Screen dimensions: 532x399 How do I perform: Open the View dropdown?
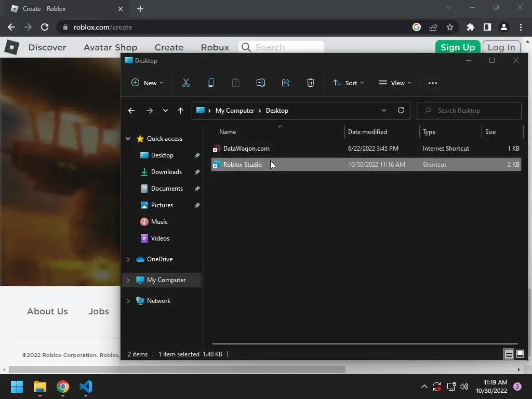[x=395, y=83]
